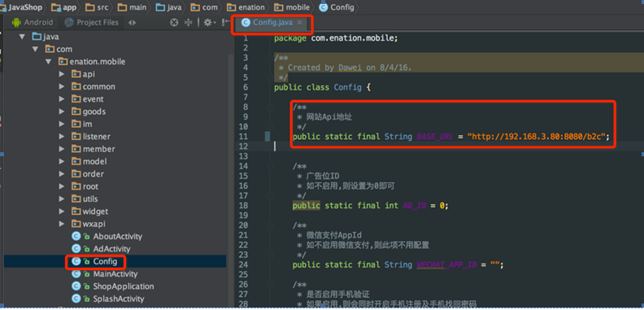Collapse the line 8 comment fold marker
The width and height of the screenshot is (644, 310).
269,107
